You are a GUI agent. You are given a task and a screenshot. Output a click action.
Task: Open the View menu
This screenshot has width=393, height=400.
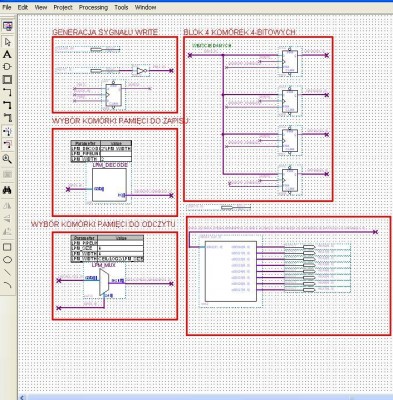click(41, 7)
